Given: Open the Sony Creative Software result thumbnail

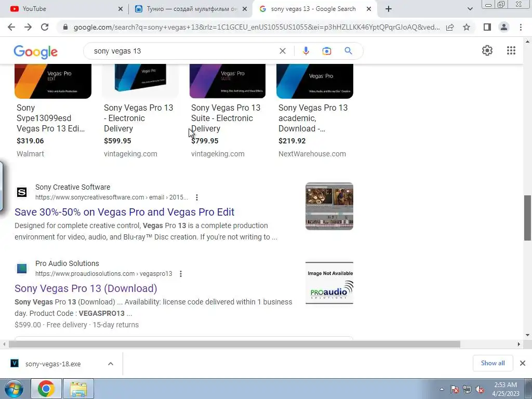Looking at the screenshot, I should pyautogui.click(x=329, y=206).
